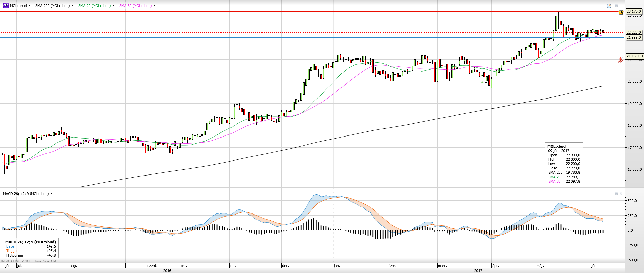Image resolution: width=644 pixels, height=273 pixels.
Task: Click the MACD Histogram value -45,8
Action: coord(51,255)
